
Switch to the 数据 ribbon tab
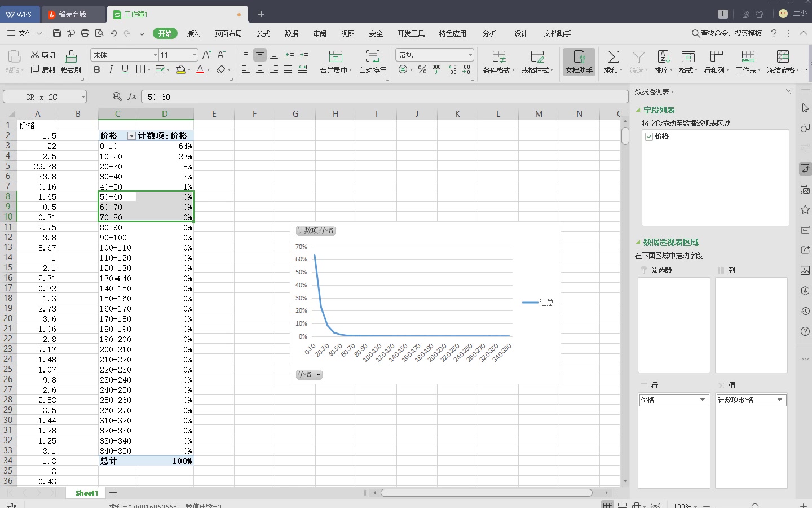tap(292, 34)
